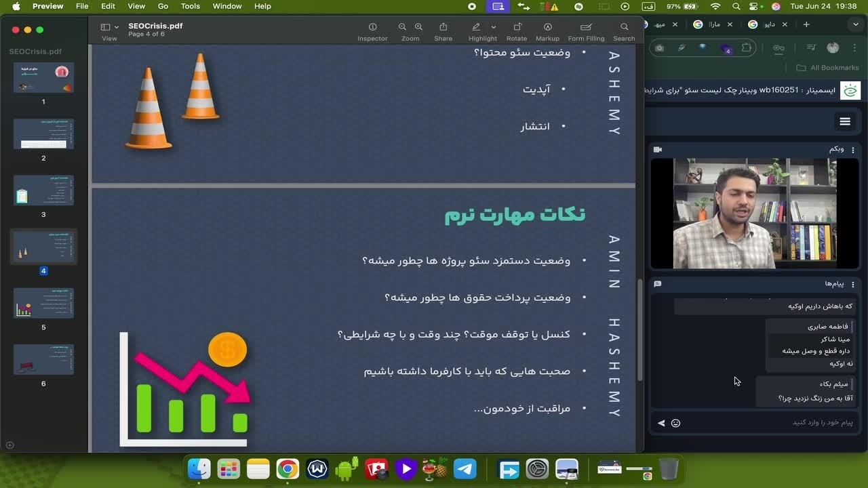This screenshot has width=868, height=488.
Task: Open Telegram from the Dock
Action: (465, 468)
